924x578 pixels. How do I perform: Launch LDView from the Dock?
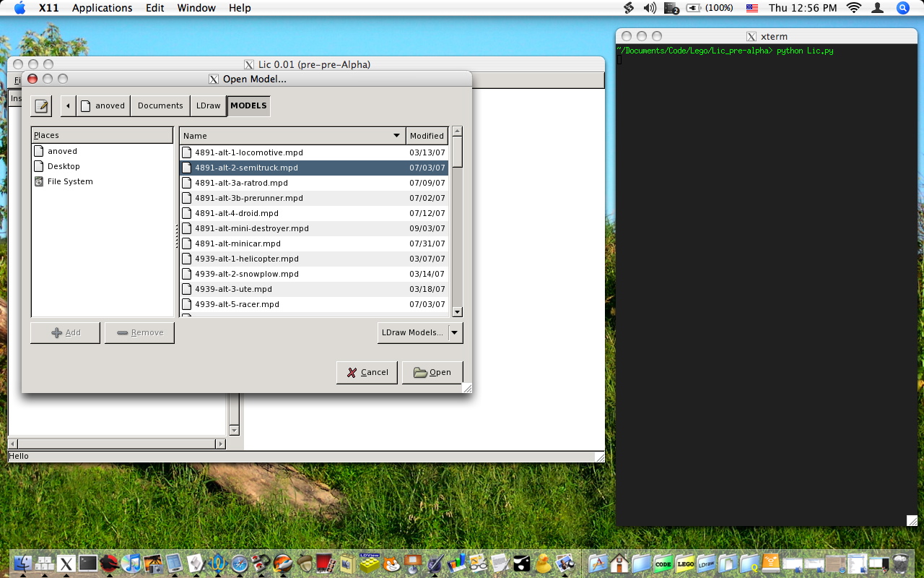pos(368,562)
